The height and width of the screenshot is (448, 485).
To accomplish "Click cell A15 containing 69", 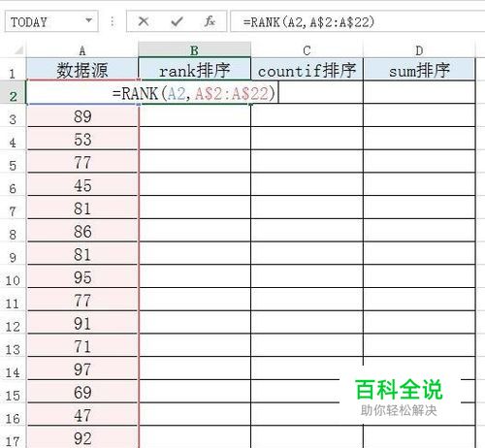I will click(x=82, y=392).
